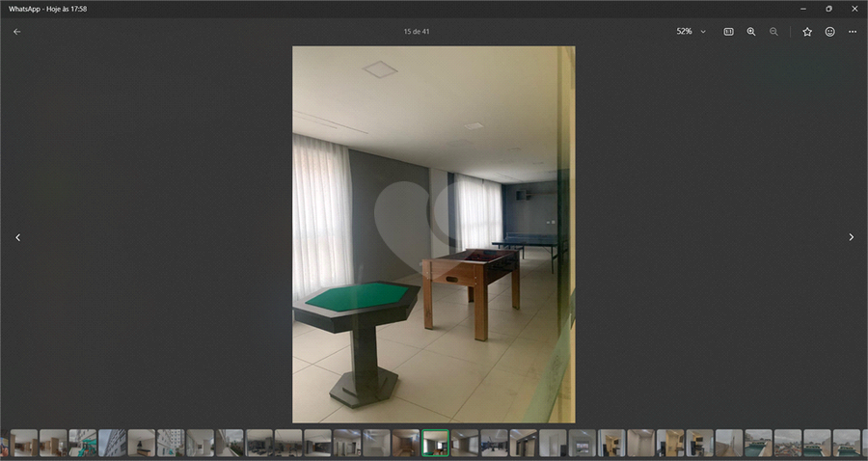This screenshot has height=461, width=868.
Task: Show the next photo with right arrow
Action: (x=851, y=237)
